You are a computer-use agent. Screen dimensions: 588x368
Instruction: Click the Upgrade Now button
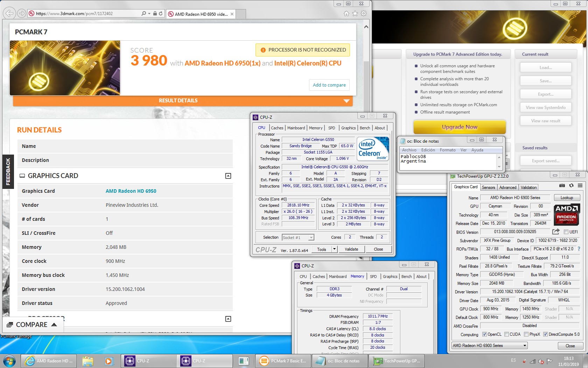coord(460,127)
